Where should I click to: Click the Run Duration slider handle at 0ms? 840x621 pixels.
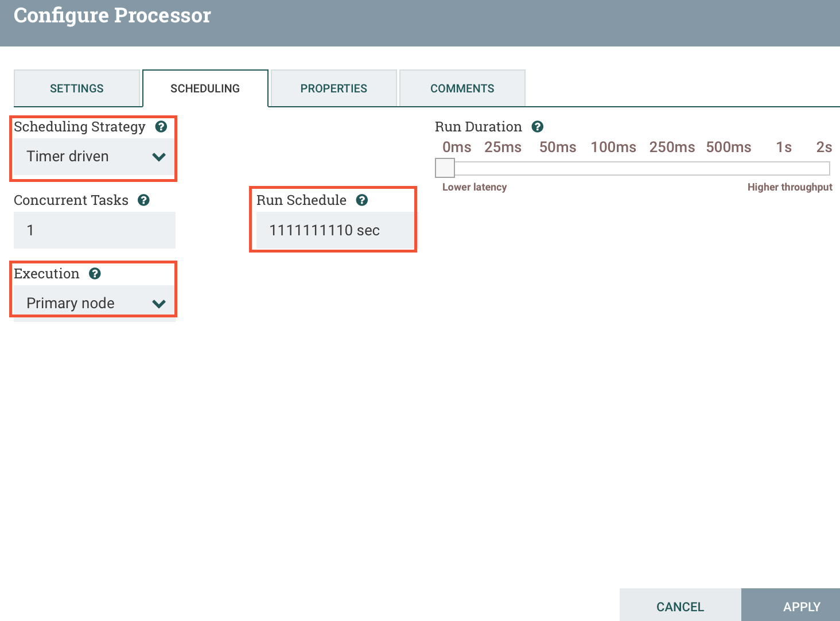(x=444, y=168)
